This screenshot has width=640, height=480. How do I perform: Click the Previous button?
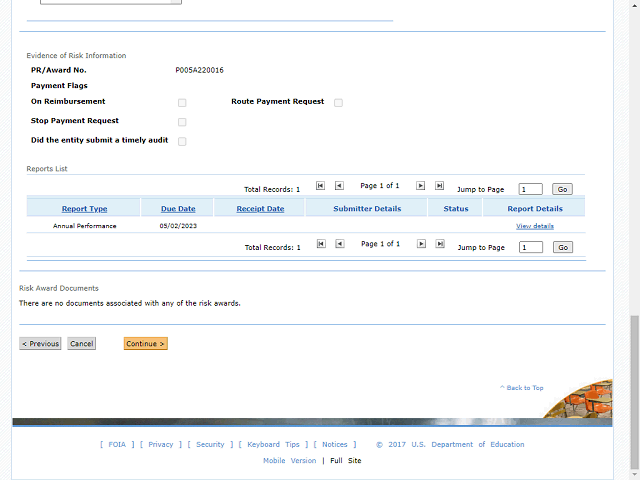(x=40, y=344)
